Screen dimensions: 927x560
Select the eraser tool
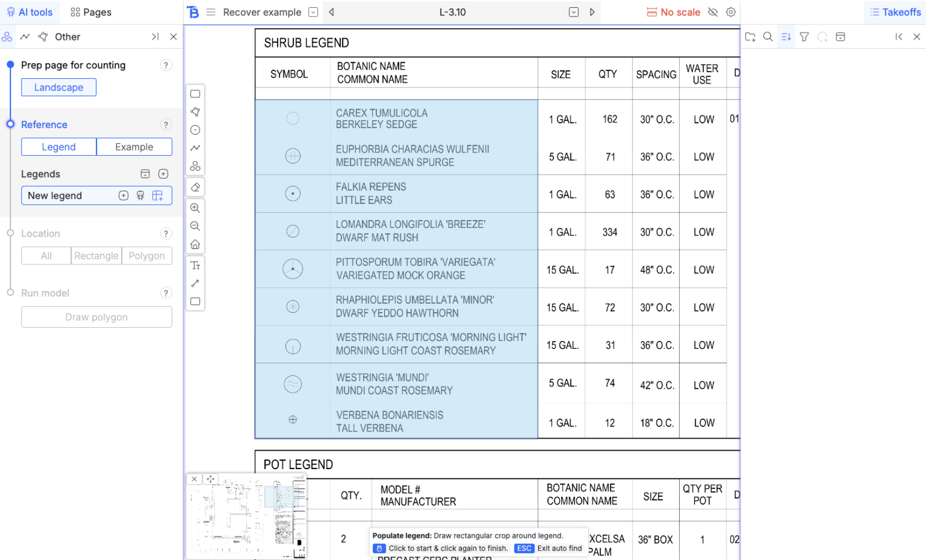click(195, 187)
